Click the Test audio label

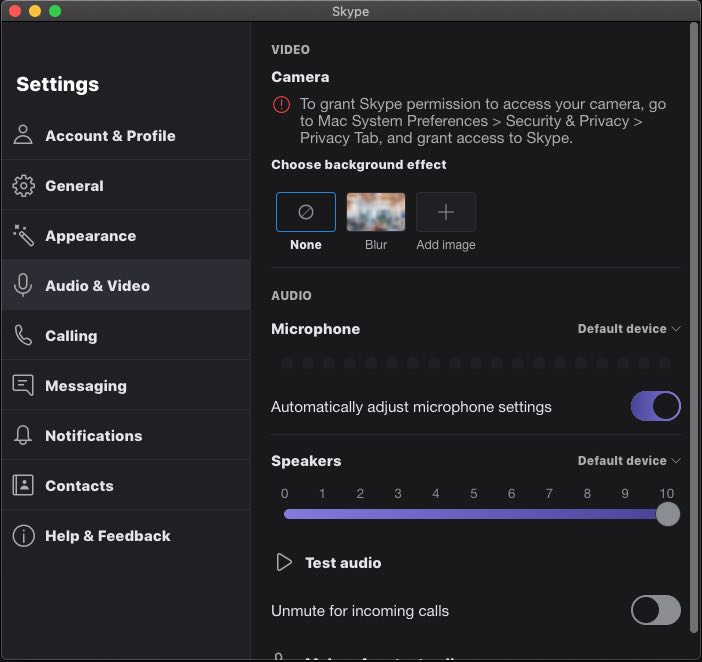[343, 563]
